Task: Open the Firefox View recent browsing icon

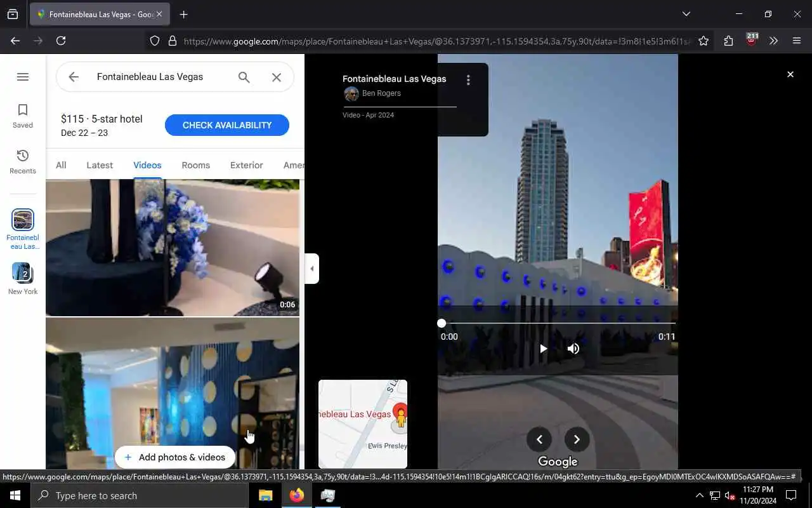Action: (13, 14)
